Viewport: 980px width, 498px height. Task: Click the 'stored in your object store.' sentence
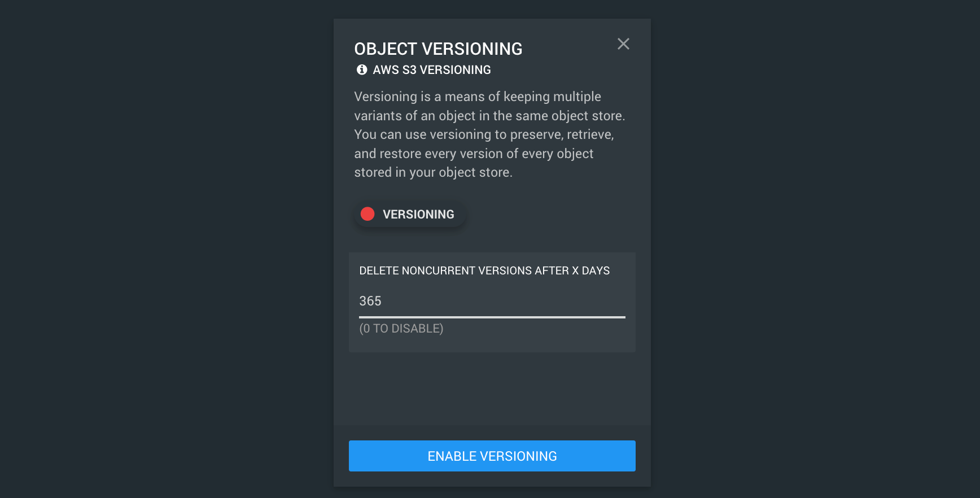tap(433, 173)
